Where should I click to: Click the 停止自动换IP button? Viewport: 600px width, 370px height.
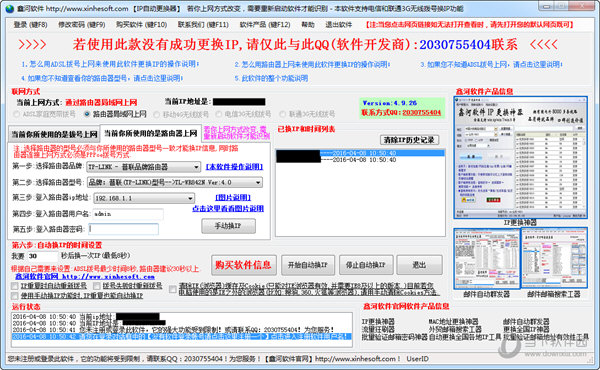coord(366,265)
